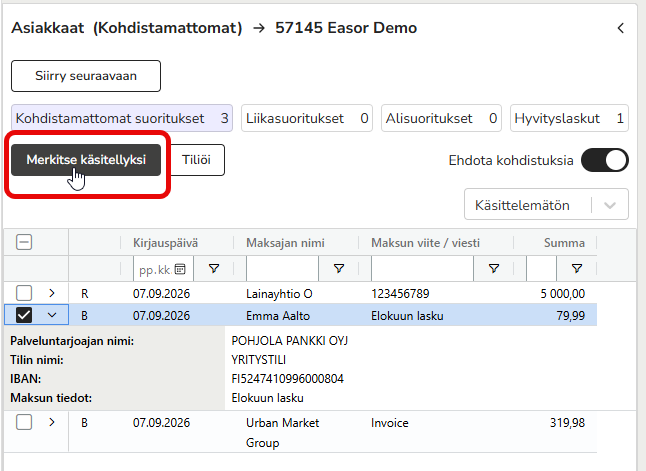This screenshot has height=471, width=646.
Task: Uncheck the Emma Aalto row checkbox
Action: [x=24, y=315]
